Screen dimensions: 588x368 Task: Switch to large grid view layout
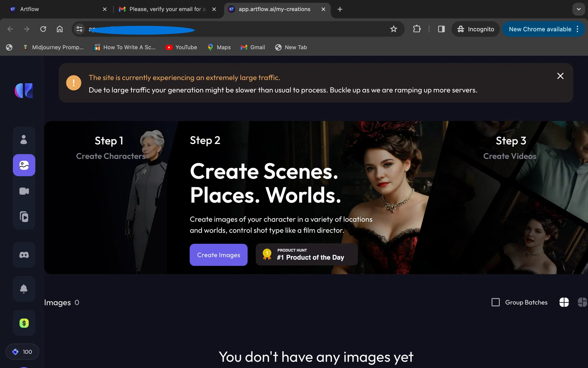click(x=564, y=302)
